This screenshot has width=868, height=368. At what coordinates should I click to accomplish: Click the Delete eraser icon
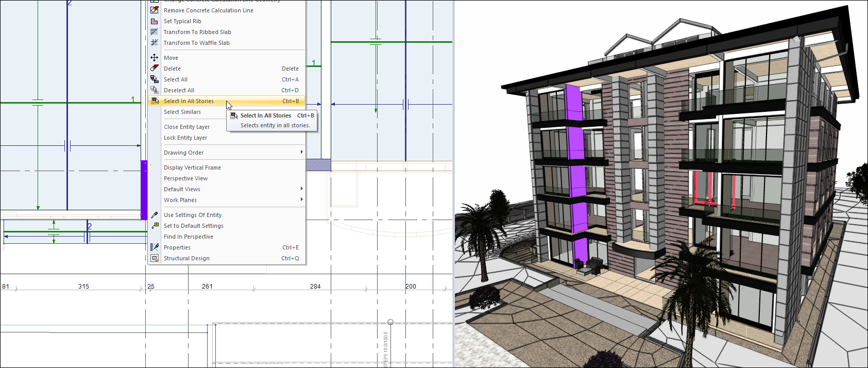click(x=154, y=69)
